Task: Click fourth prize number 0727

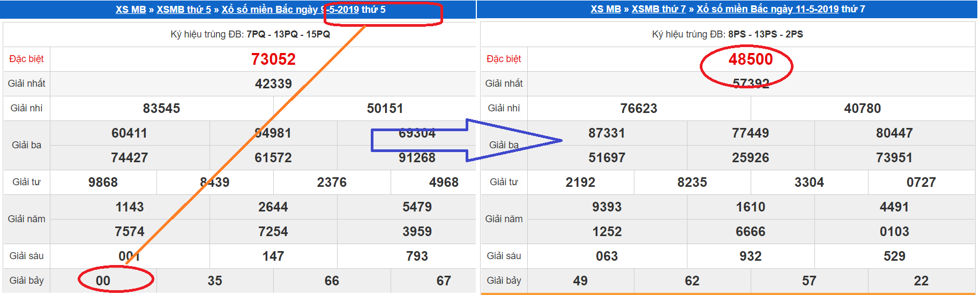Action: click(x=921, y=183)
